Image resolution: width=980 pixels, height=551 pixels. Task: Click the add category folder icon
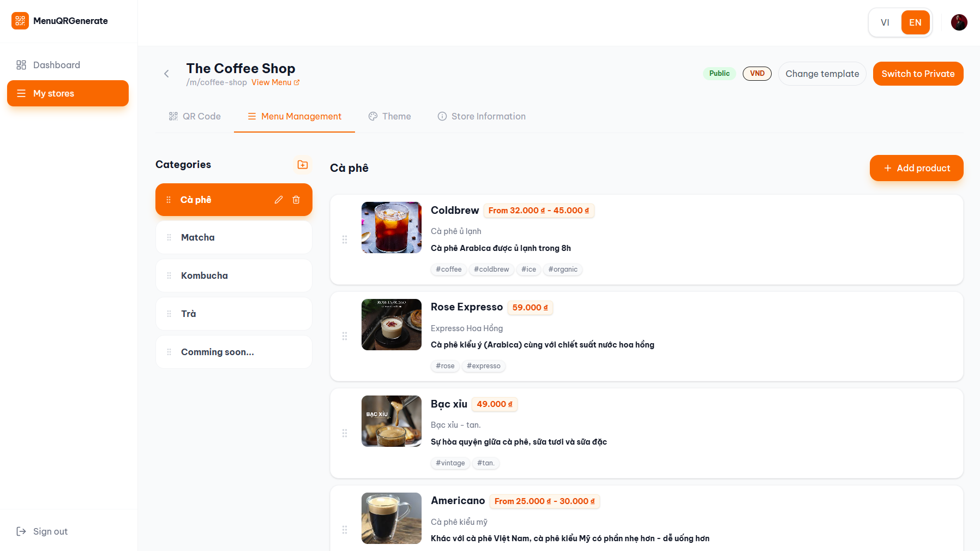[303, 165]
